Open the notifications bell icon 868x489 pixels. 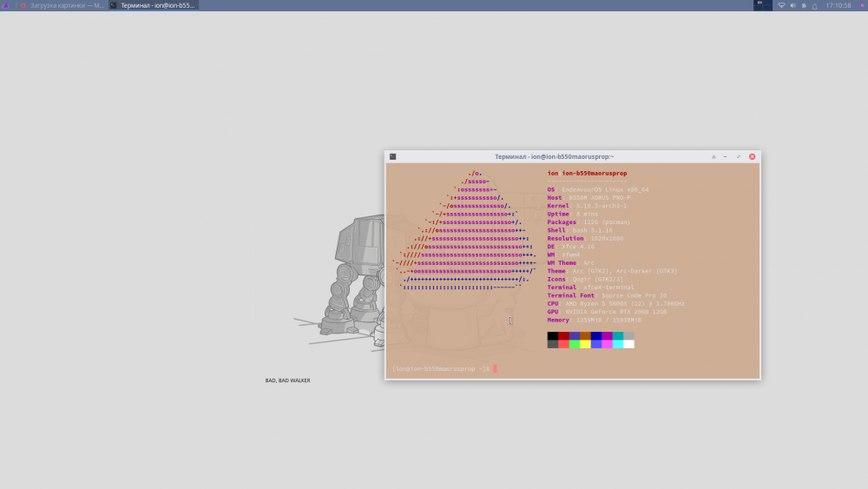pyautogui.click(x=814, y=6)
